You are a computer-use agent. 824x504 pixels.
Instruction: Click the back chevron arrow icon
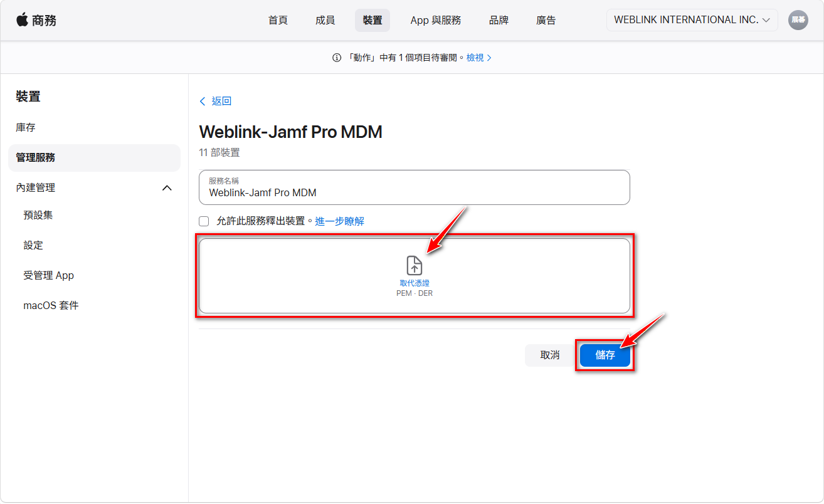[x=203, y=102]
